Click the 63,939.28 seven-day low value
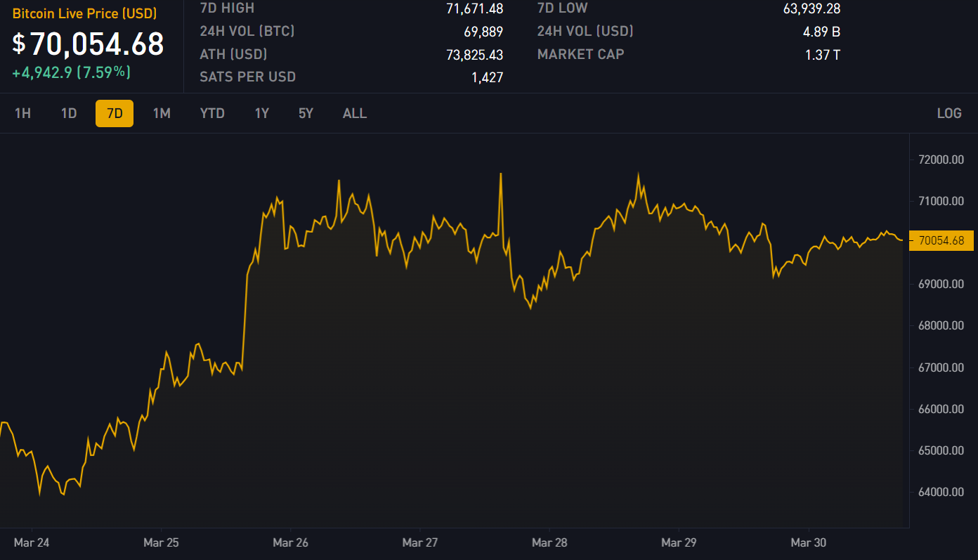 (811, 8)
